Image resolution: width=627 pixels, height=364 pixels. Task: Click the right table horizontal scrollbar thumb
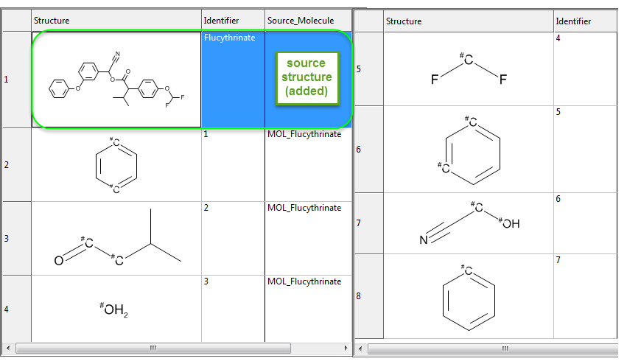[494, 349]
